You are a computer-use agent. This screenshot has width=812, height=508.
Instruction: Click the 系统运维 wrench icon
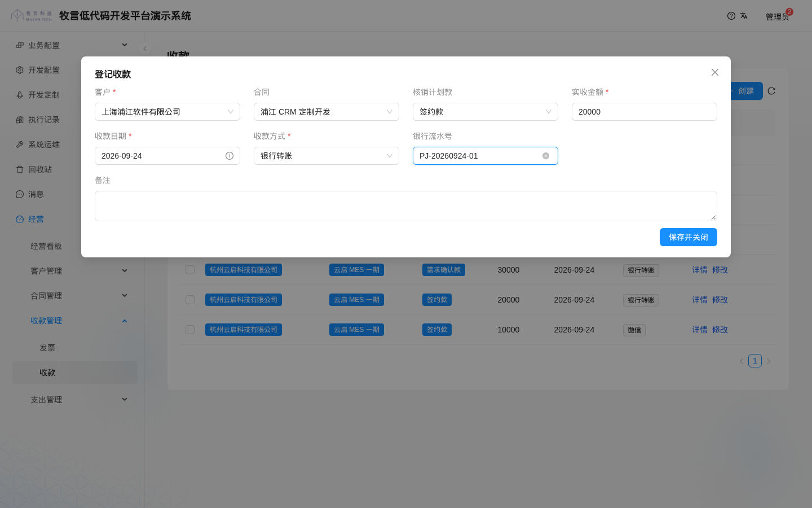tap(20, 144)
